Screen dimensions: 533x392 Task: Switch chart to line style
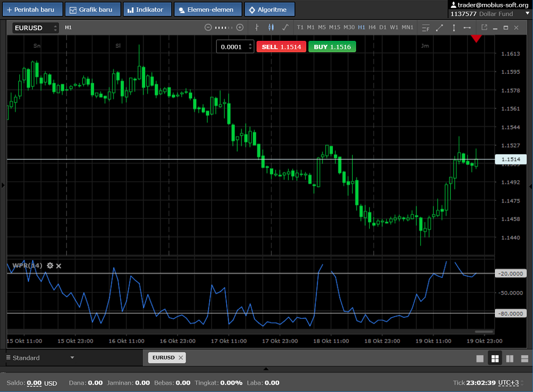(285, 27)
